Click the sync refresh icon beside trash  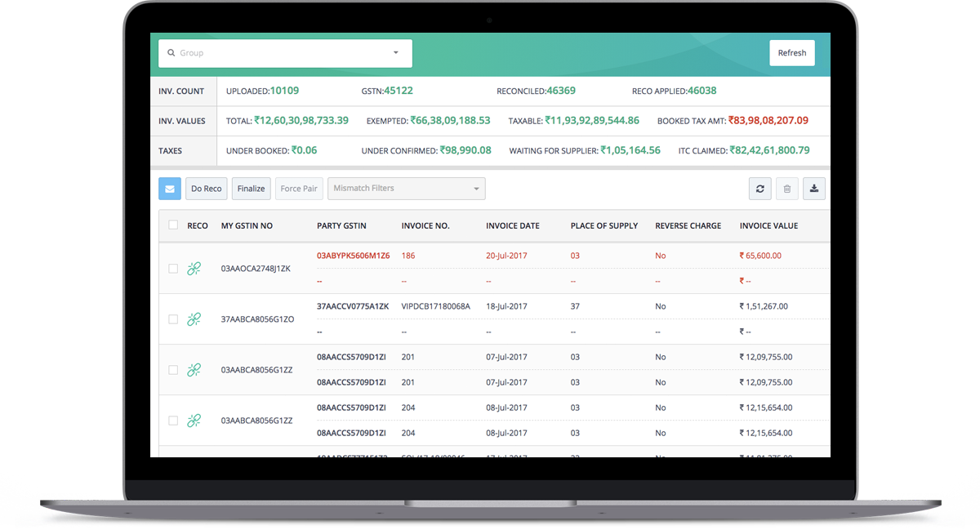click(x=759, y=189)
